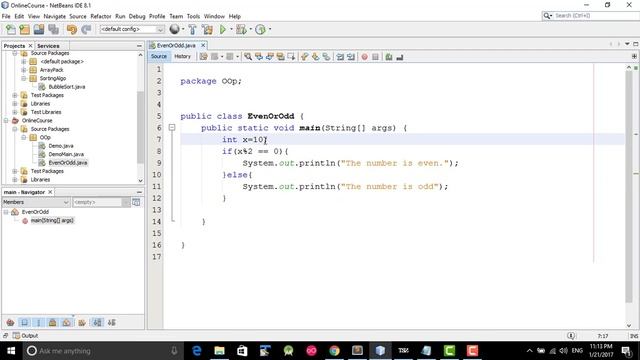Open the Tools menu
Screen dimensions: 640x360
point(193,16)
